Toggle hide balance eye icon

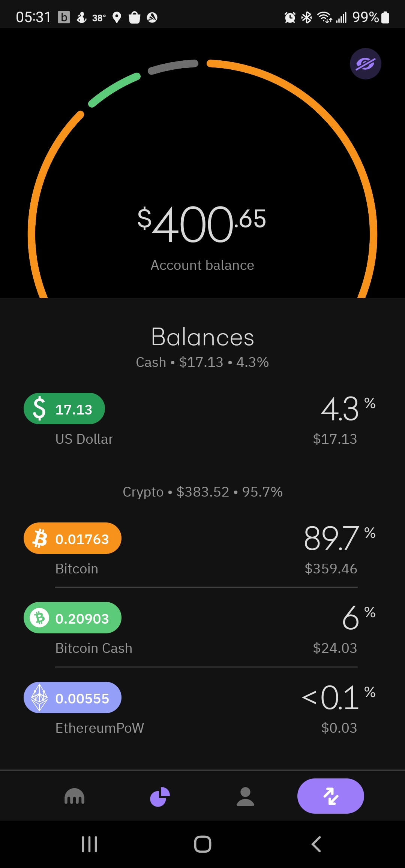pyautogui.click(x=365, y=64)
